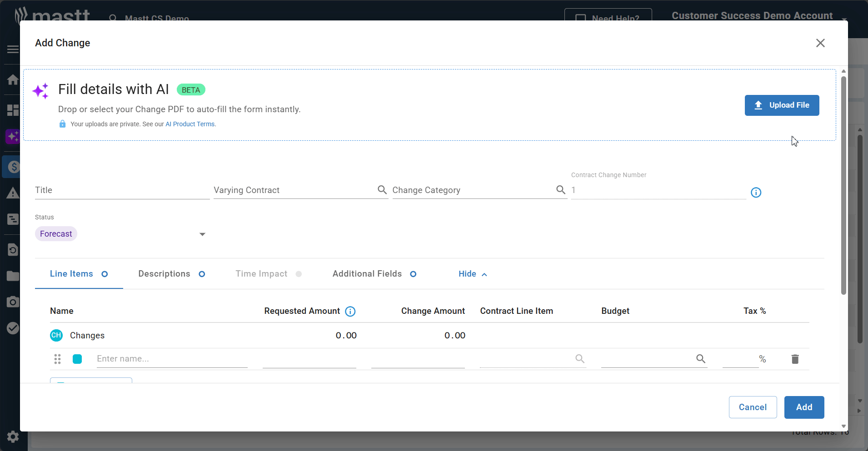868x451 pixels.
Task: Open the Status dropdown showing Forecast
Action: pos(202,234)
